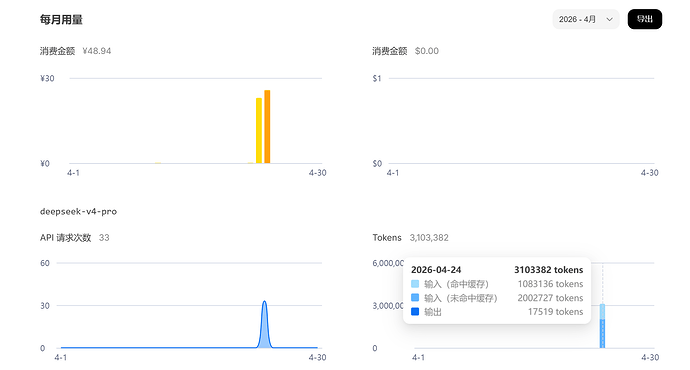Click the API 请求次数 label
Image resolution: width=690 pixels, height=370 pixels.
pos(66,238)
